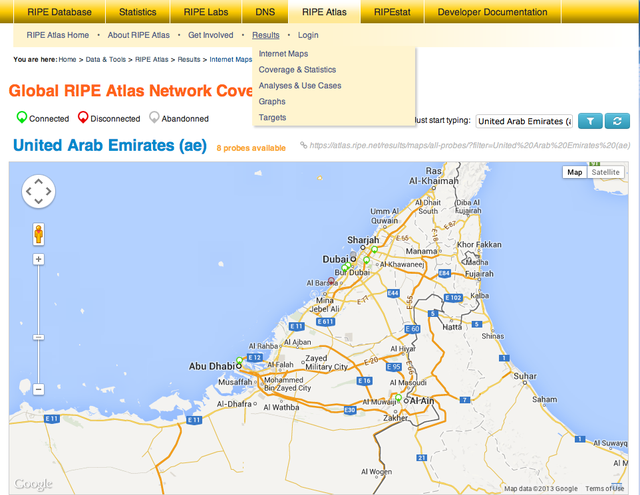Click the grey Abandoned legend marker
This screenshot has width=640, height=495.
[x=154, y=117]
